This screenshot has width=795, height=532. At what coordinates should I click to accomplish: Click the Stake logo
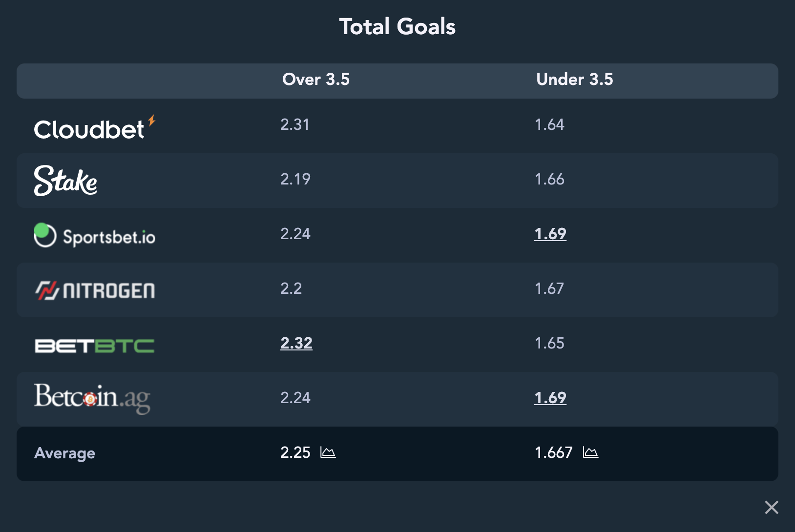65,181
